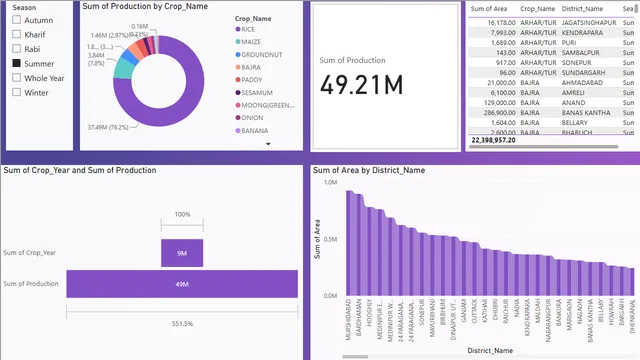Select the ANAND table cell
The height and width of the screenshot is (360, 640).
click(x=573, y=102)
